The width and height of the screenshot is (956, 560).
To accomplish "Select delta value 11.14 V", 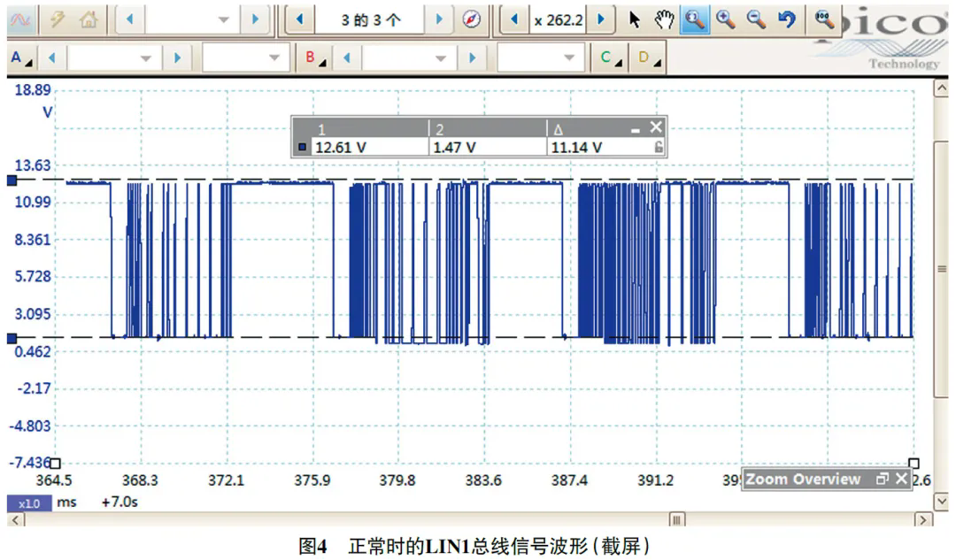I will [x=576, y=148].
